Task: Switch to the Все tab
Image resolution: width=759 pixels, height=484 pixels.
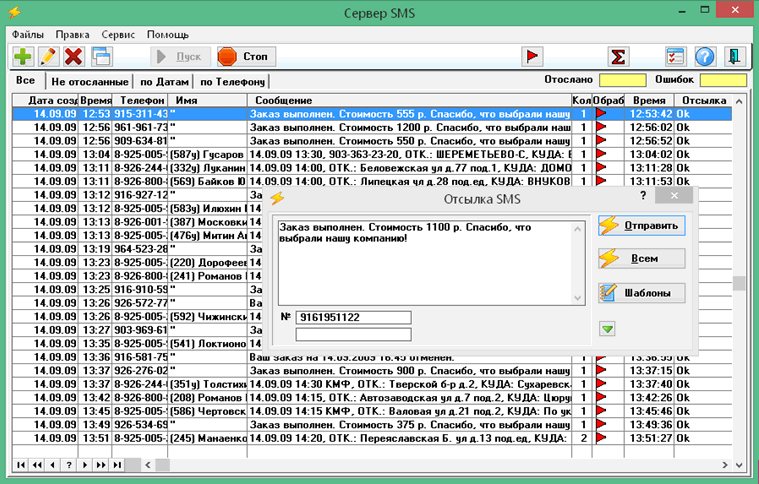Action: tap(26, 80)
